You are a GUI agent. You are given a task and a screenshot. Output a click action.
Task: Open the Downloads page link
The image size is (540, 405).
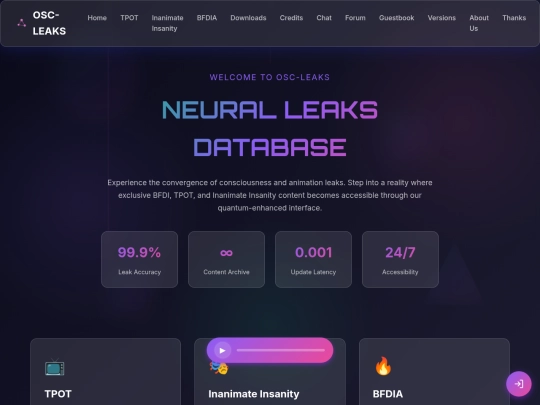(x=248, y=18)
